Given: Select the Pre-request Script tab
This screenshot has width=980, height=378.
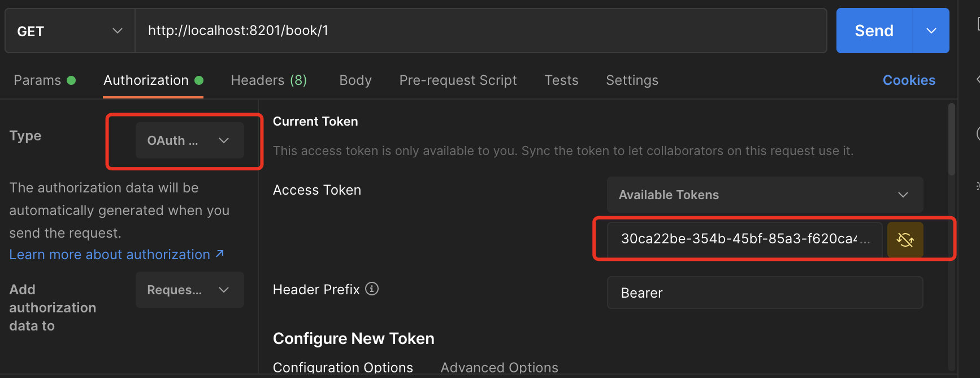Looking at the screenshot, I should [458, 80].
